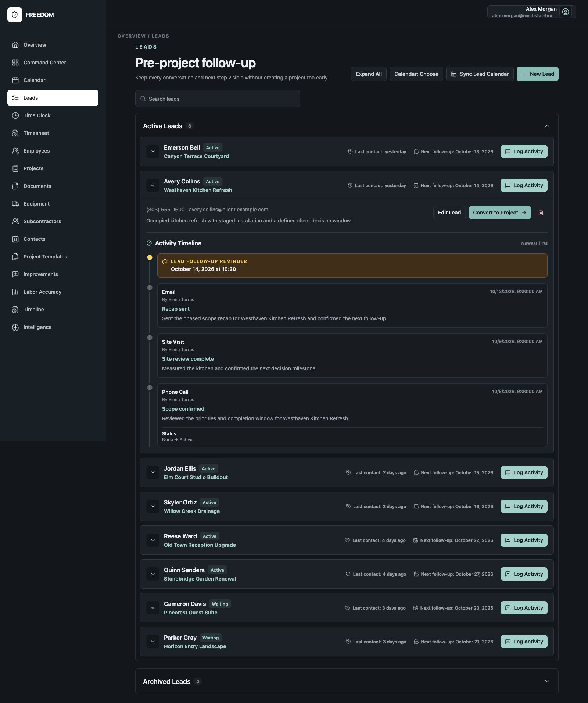Click the Time Clock sidebar icon
Image resolution: width=588 pixels, height=703 pixels.
point(15,115)
